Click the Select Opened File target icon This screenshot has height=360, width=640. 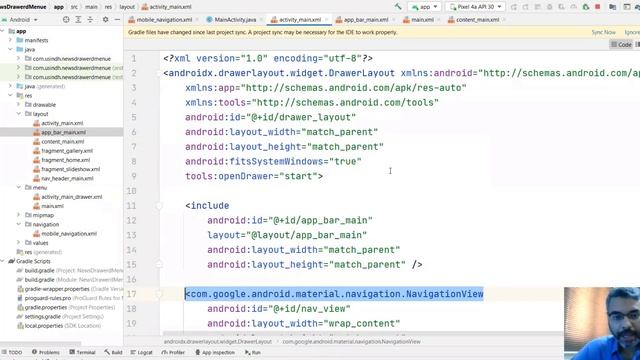click(66, 20)
